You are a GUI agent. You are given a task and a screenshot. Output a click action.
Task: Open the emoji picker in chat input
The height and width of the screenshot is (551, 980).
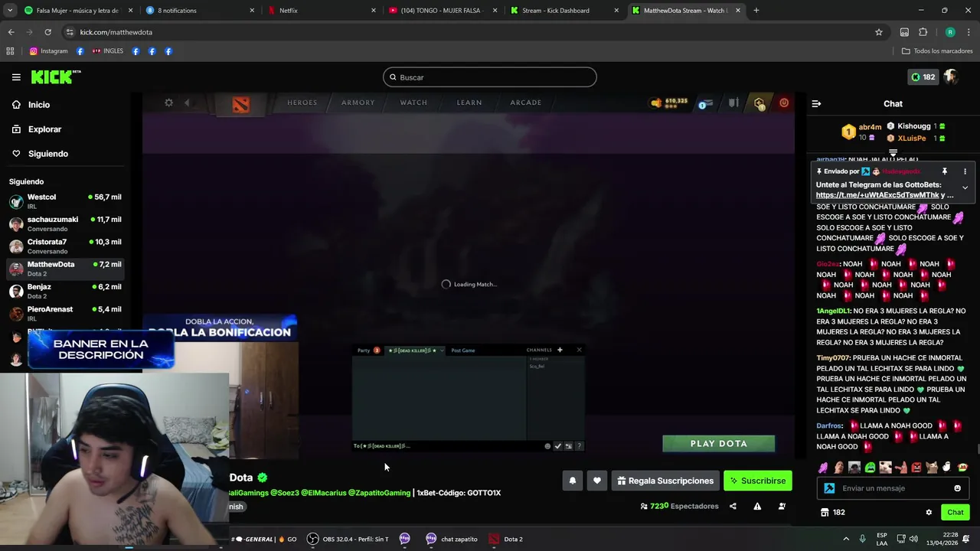pos(957,488)
